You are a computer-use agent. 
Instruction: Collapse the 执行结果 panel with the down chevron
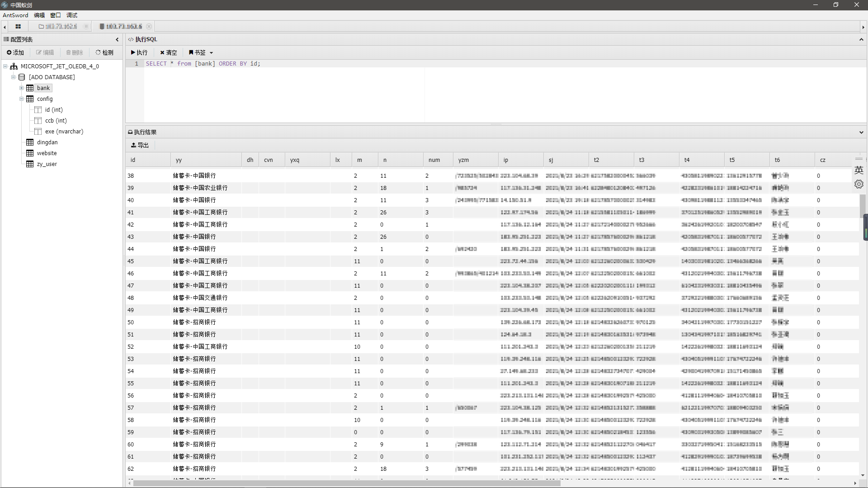[861, 133]
